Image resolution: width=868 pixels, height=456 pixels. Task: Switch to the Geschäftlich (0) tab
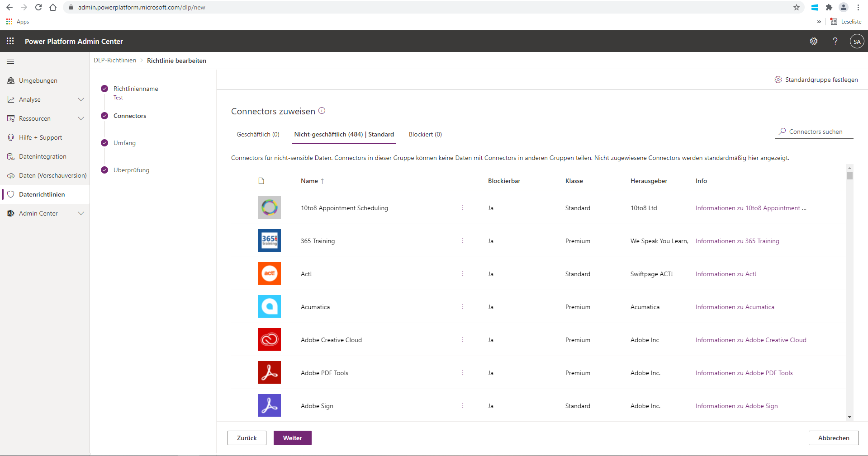click(258, 134)
